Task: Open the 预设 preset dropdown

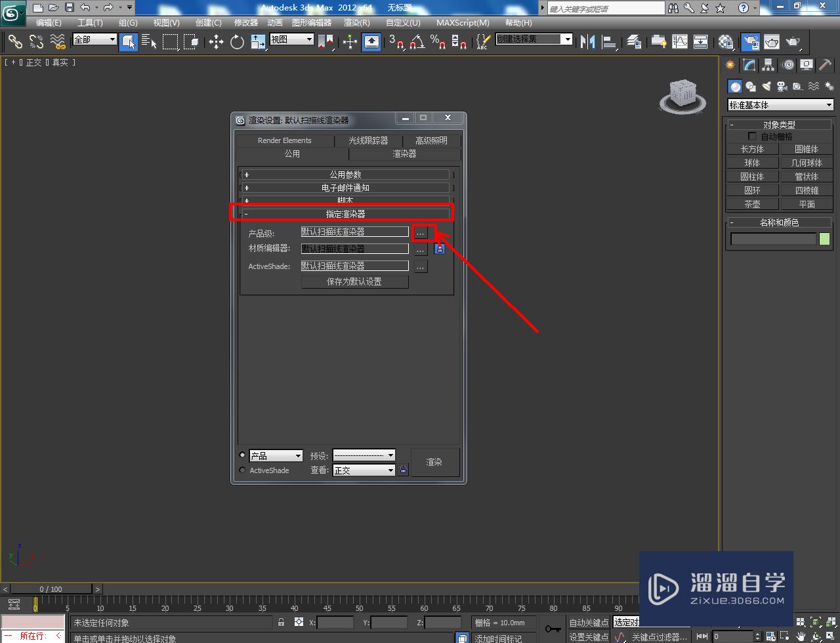Action: coord(364,455)
